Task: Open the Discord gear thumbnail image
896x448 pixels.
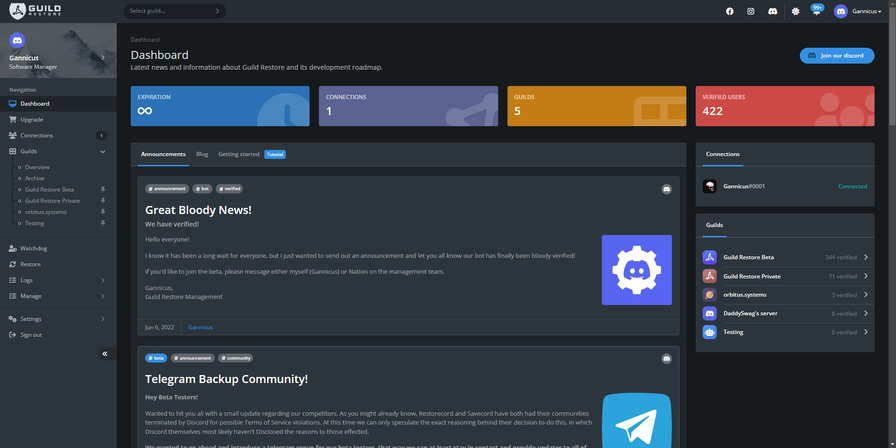Action: [637, 270]
